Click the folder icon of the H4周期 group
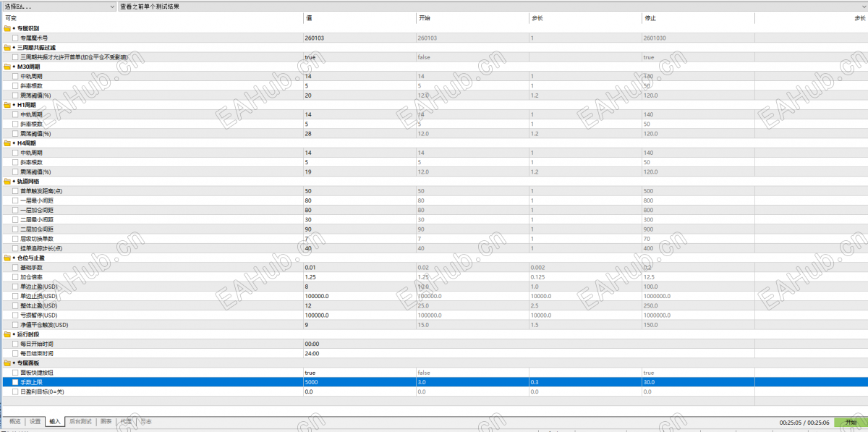 coord(7,143)
